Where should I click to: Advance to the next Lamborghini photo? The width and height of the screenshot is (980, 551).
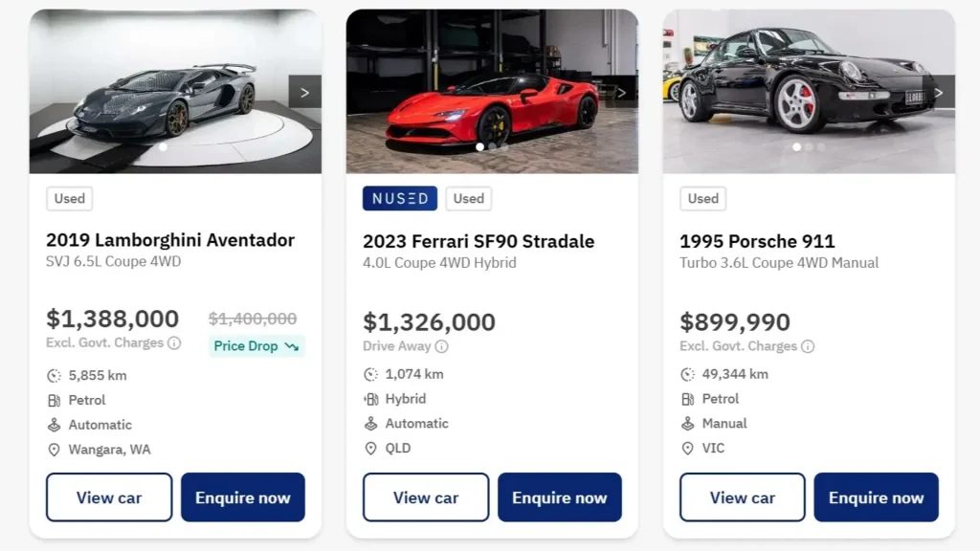[304, 92]
